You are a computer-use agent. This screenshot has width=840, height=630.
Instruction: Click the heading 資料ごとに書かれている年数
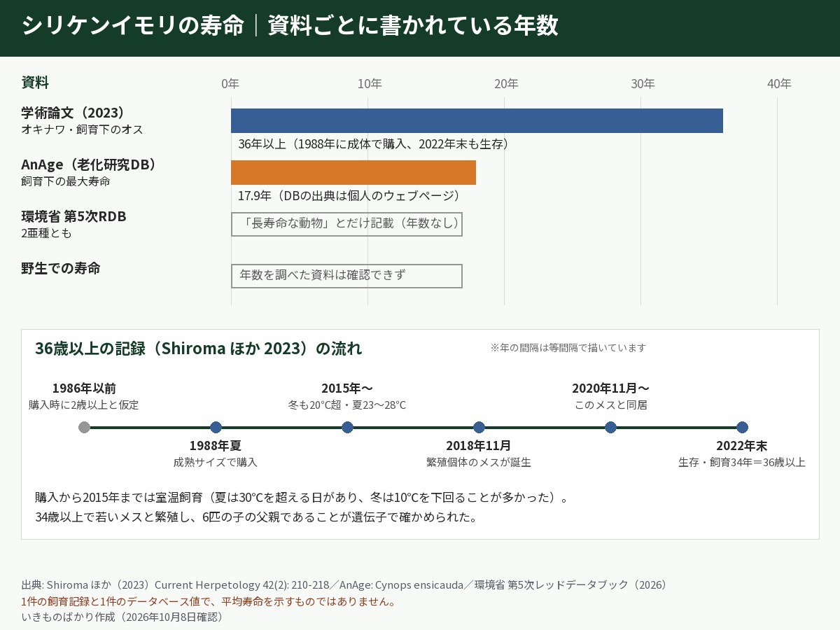point(413,26)
